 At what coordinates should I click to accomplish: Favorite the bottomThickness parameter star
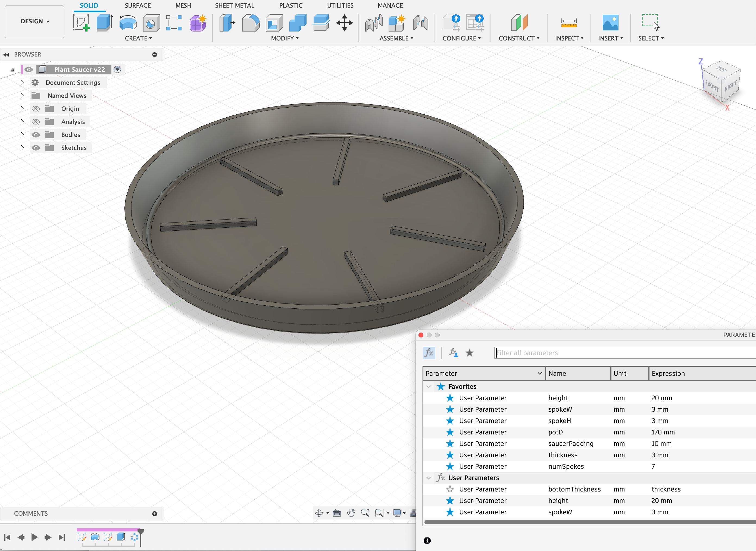point(450,489)
